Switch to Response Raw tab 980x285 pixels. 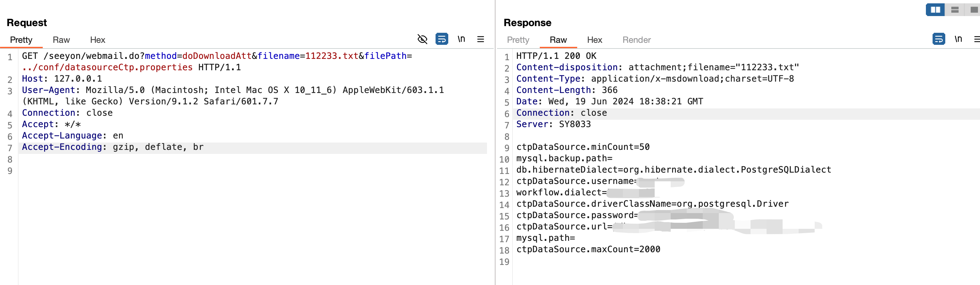pyautogui.click(x=558, y=40)
